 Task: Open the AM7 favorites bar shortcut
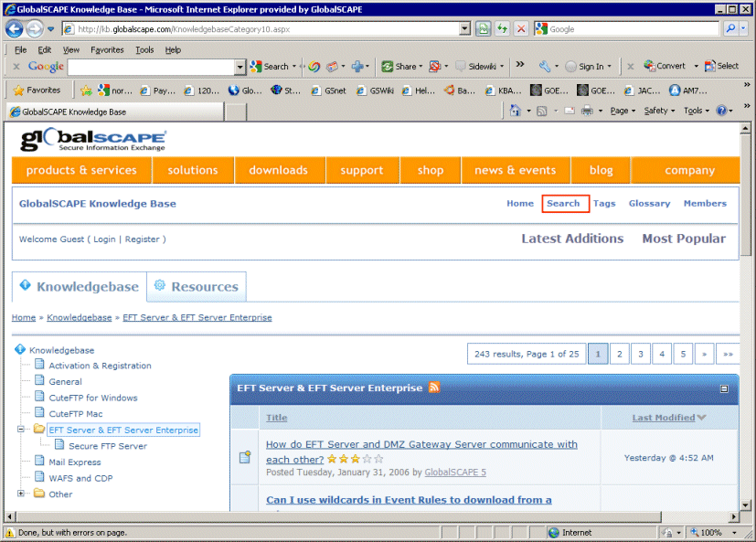(x=688, y=90)
